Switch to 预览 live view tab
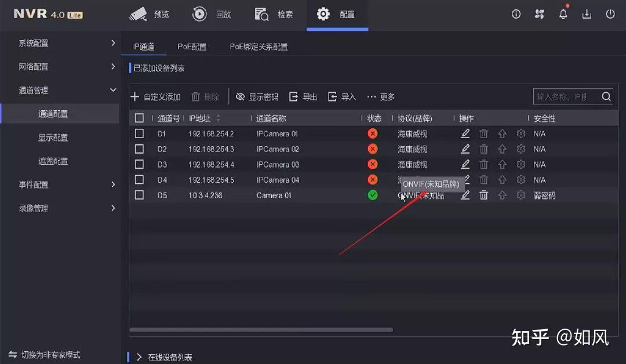This screenshot has height=364, width=626. (x=150, y=14)
